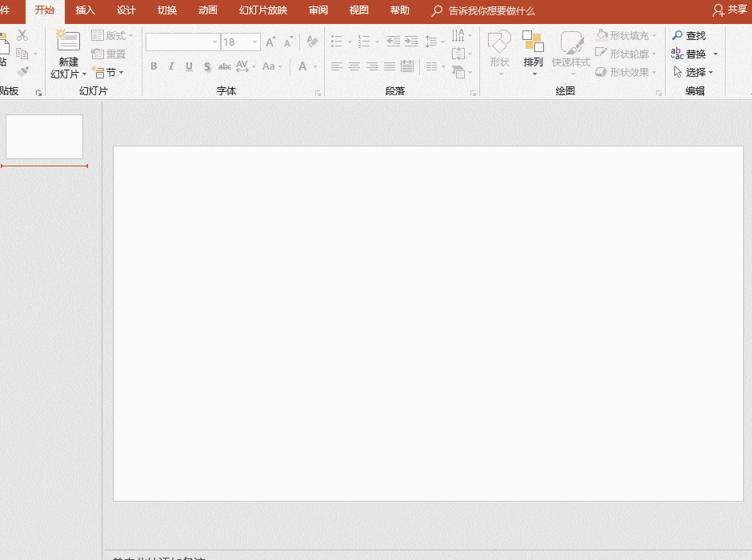The width and height of the screenshot is (752, 560).
Task: Click the increase font size icon
Action: (x=271, y=42)
